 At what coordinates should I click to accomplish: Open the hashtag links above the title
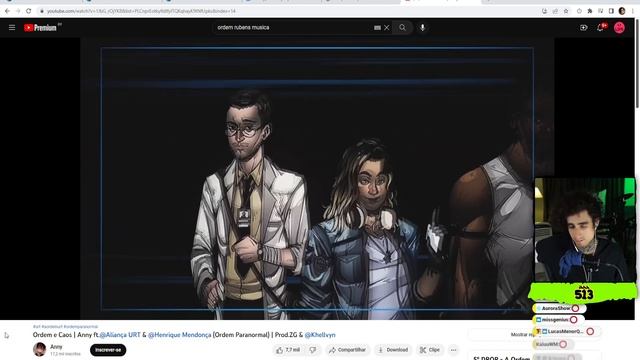pos(65,327)
